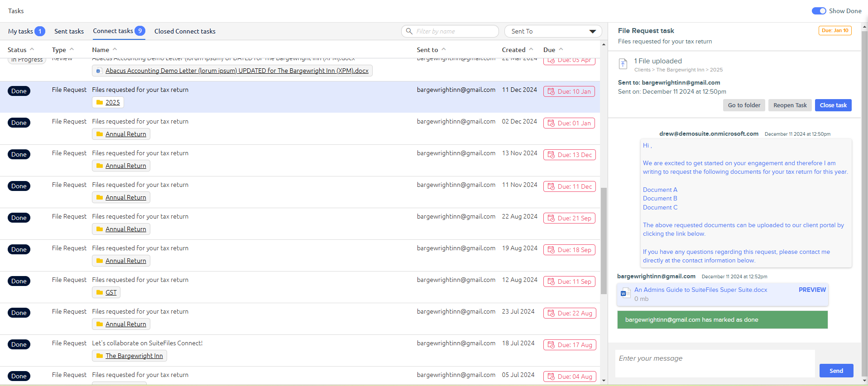Open Annual Return link in the 22 Aug 2024 row
The height and width of the screenshot is (386, 868).
[126, 229]
